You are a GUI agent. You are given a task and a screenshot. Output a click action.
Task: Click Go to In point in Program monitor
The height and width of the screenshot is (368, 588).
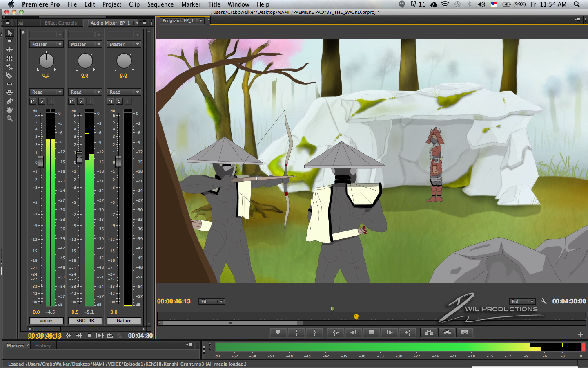pyautogui.click(x=336, y=332)
